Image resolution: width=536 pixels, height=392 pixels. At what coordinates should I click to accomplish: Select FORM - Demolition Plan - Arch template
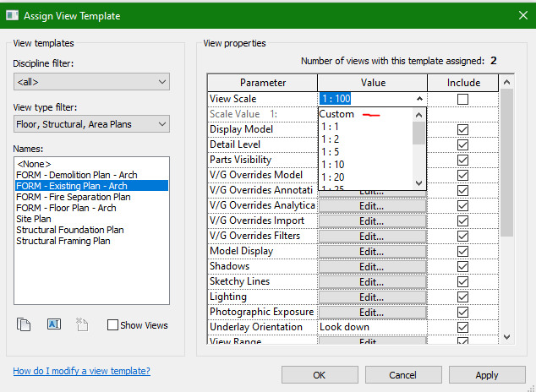coord(91,175)
